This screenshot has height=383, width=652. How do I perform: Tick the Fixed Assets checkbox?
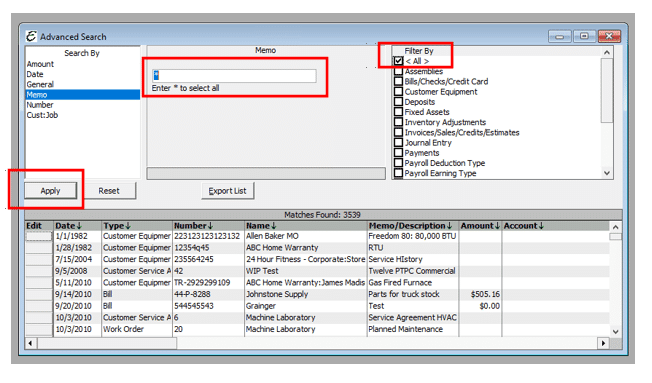(x=398, y=112)
